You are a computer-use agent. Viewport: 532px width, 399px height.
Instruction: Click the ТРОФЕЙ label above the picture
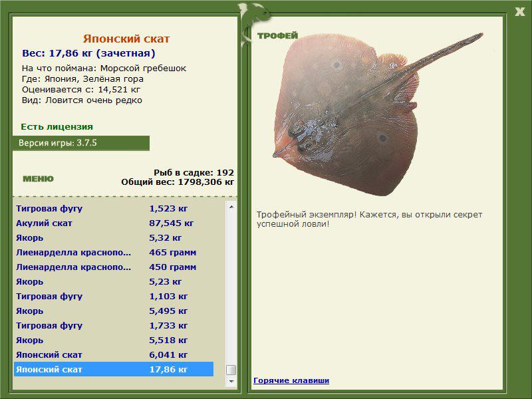tap(277, 36)
